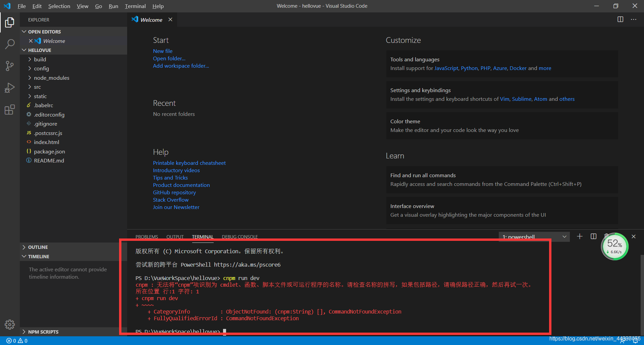Expand the node_modules folder
Screen dimensions: 644x345
pyautogui.click(x=51, y=78)
